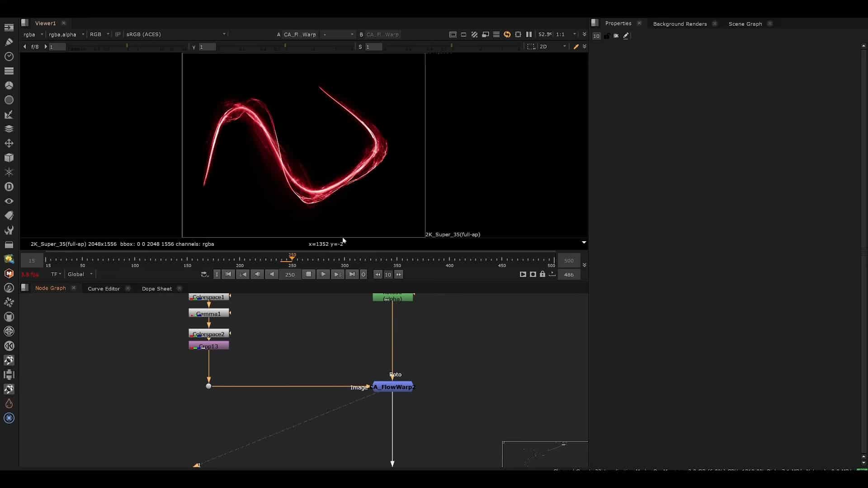
Task: Switch to the Dope Sheet tab
Action: [156, 288]
